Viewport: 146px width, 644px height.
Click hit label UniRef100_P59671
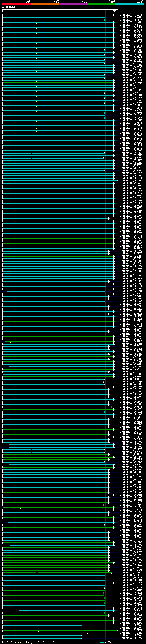coord(131,165)
